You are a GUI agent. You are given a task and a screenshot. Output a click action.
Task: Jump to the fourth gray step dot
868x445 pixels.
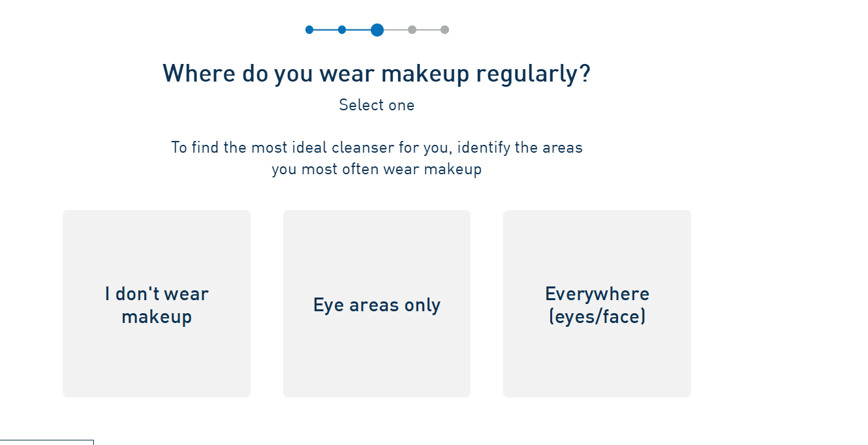412,29
